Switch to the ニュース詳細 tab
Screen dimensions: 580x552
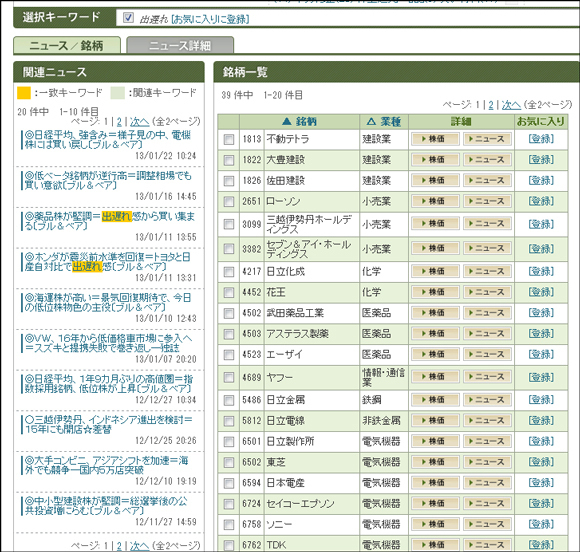point(180,46)
